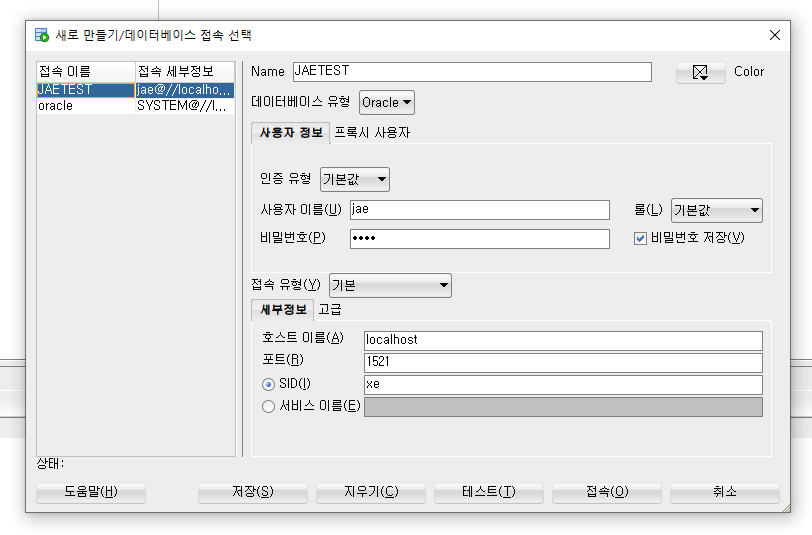This screenshot has height=535, width=812.
Task: Click the 지우기 button
Action: (x=371, y=492)
